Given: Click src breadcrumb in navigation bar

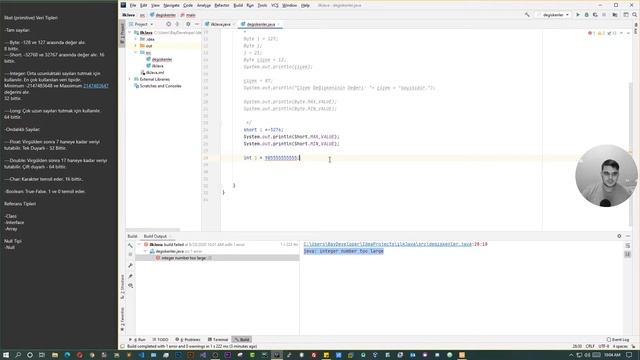Looking at the screenshot, I should (x=142, y=15).
